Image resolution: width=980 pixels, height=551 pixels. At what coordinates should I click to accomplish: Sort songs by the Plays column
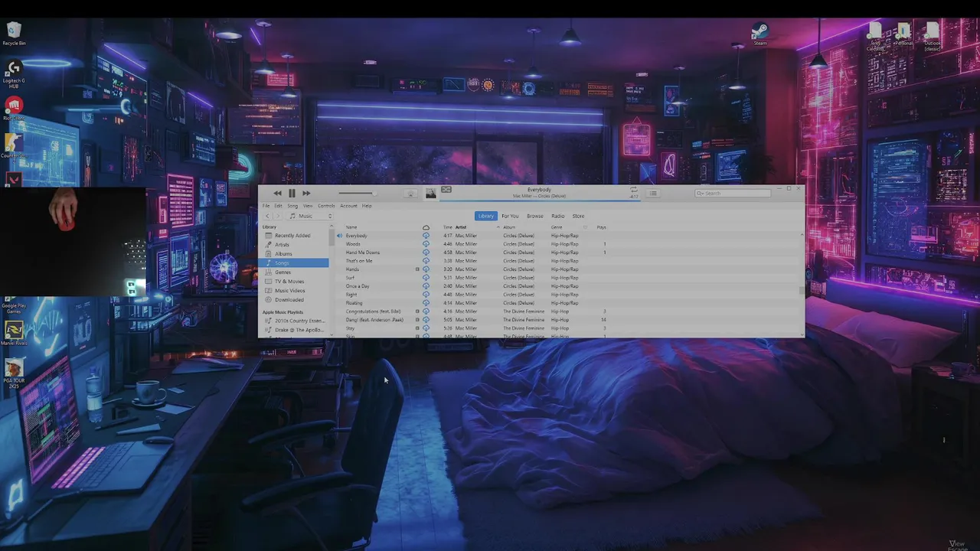pos(602,227)
